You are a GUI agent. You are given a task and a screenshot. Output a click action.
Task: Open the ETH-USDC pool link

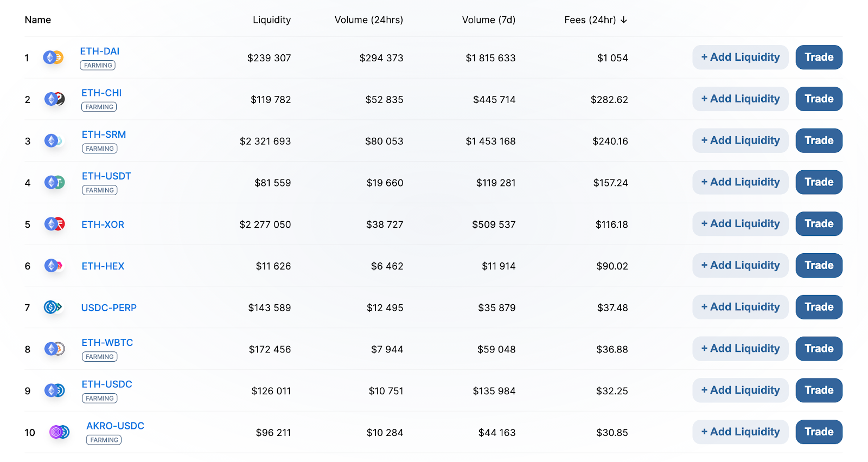[107, 384]
